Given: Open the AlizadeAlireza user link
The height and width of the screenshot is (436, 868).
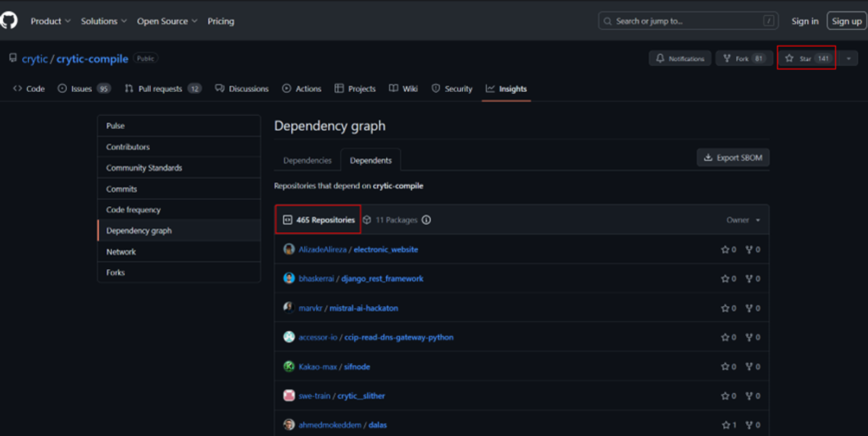Looking at the screenshot, I should coord(322,249).
